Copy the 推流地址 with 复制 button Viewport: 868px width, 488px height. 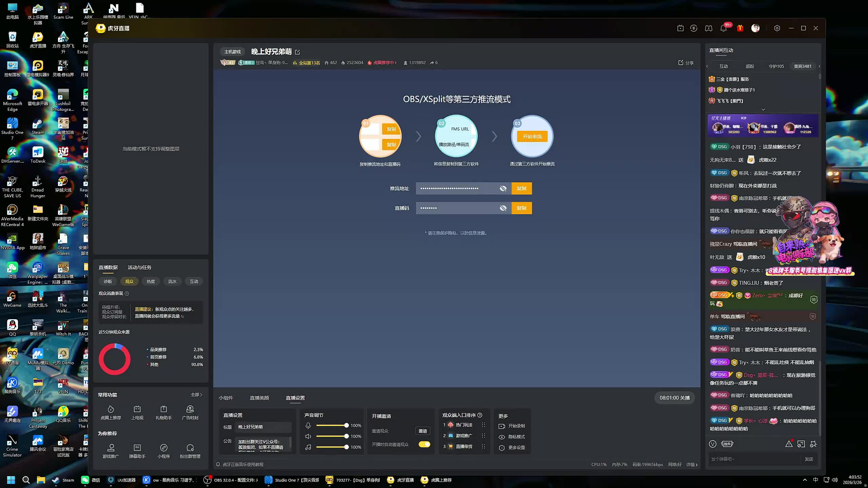pos(521,188)
